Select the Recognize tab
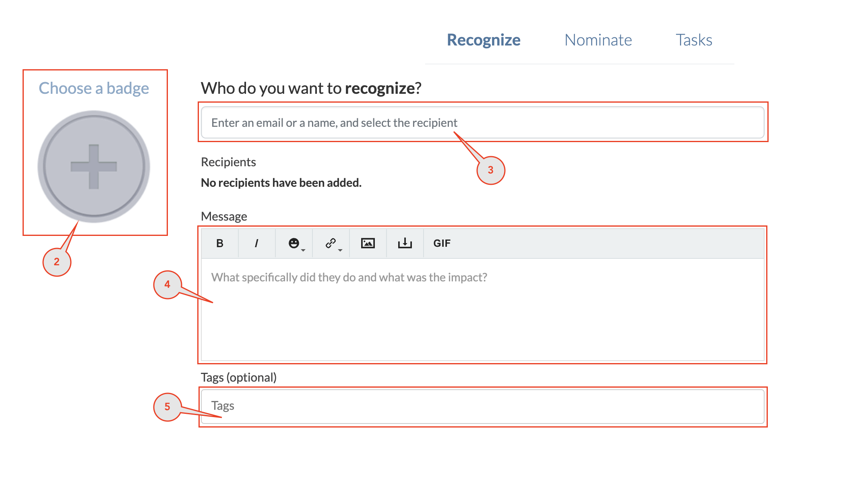This screenshot has width=860, height=504. pyautogui.click(x=484, y=39)
